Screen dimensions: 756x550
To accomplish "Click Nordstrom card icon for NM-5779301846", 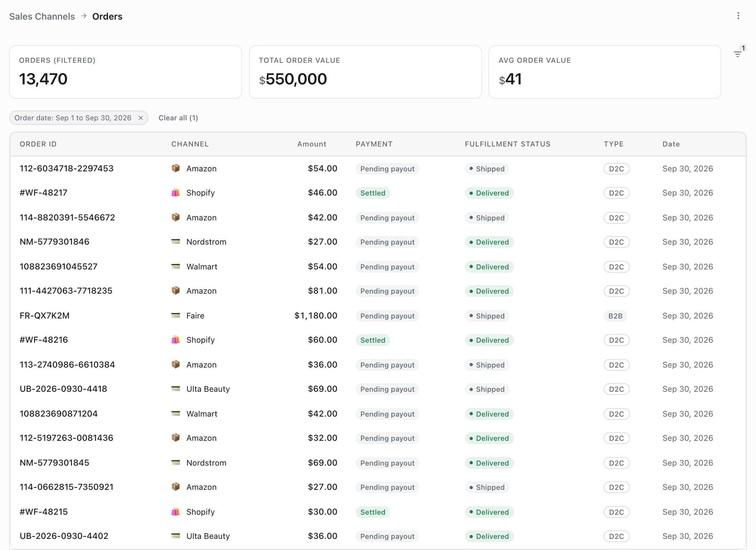I will point(176,242).
